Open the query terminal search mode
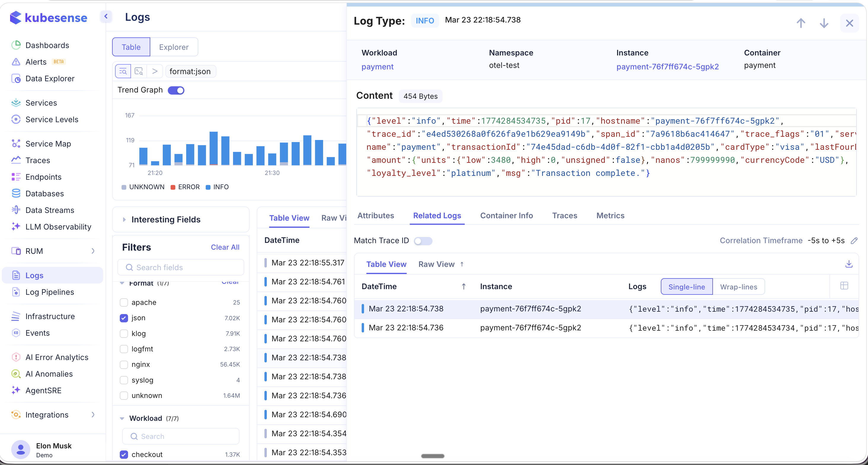The image size is (868, 465). [x=139, y=71]
